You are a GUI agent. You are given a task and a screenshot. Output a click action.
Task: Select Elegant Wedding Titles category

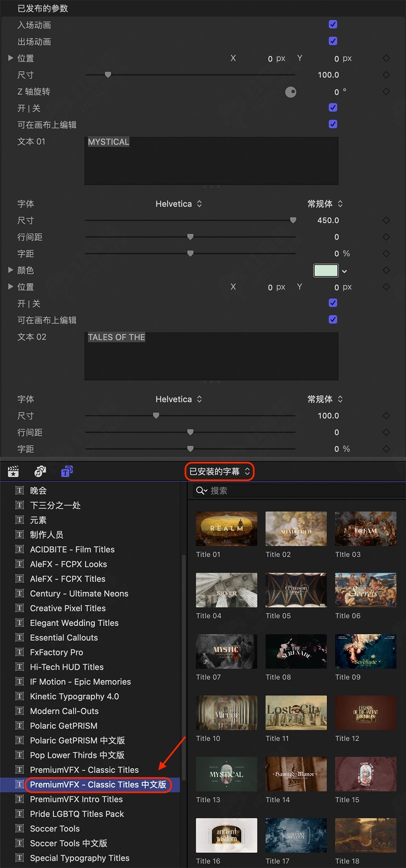[x=74, y=623]
